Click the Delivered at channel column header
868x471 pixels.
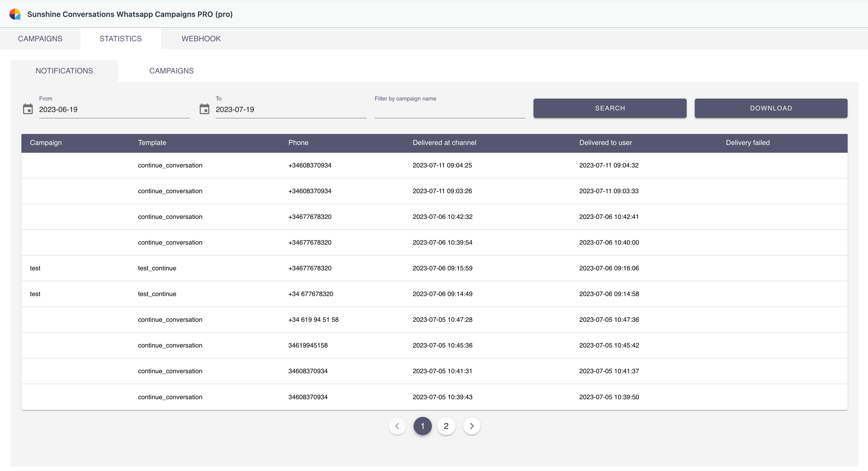tap(444, 143)
